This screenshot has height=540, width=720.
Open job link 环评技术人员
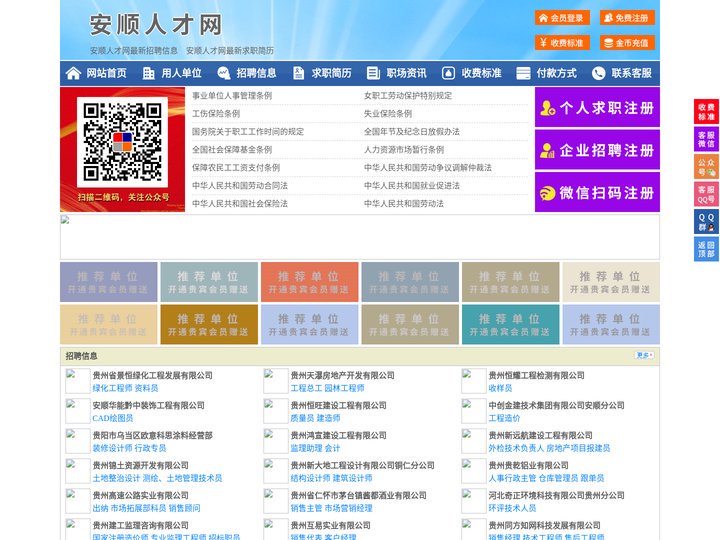click(x=512, y=508)
